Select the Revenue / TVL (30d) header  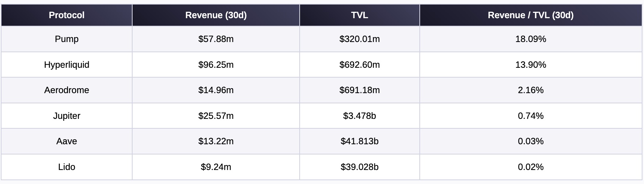click(x=530, y=15)
